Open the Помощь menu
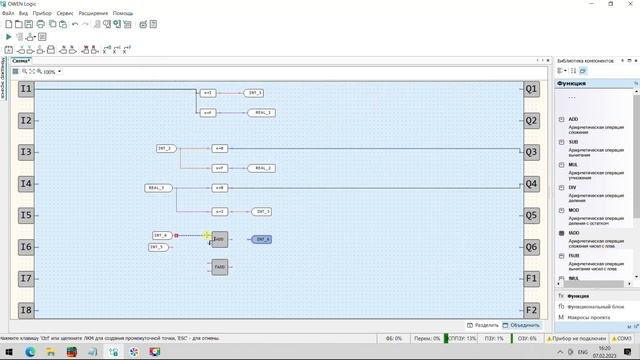This screenshot has width=640, height=360. [123, 13]
